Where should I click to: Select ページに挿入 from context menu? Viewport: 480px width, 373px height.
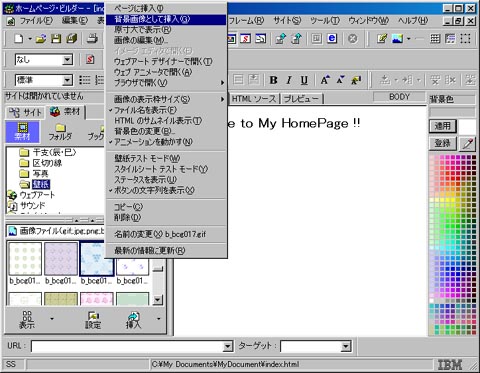166,8
